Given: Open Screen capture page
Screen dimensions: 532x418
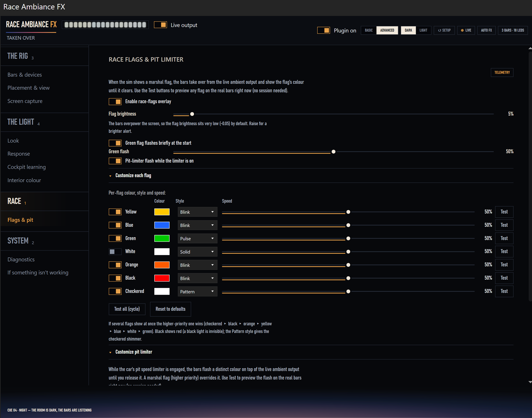Looking at the screenshot, I should tap(25, 101).
